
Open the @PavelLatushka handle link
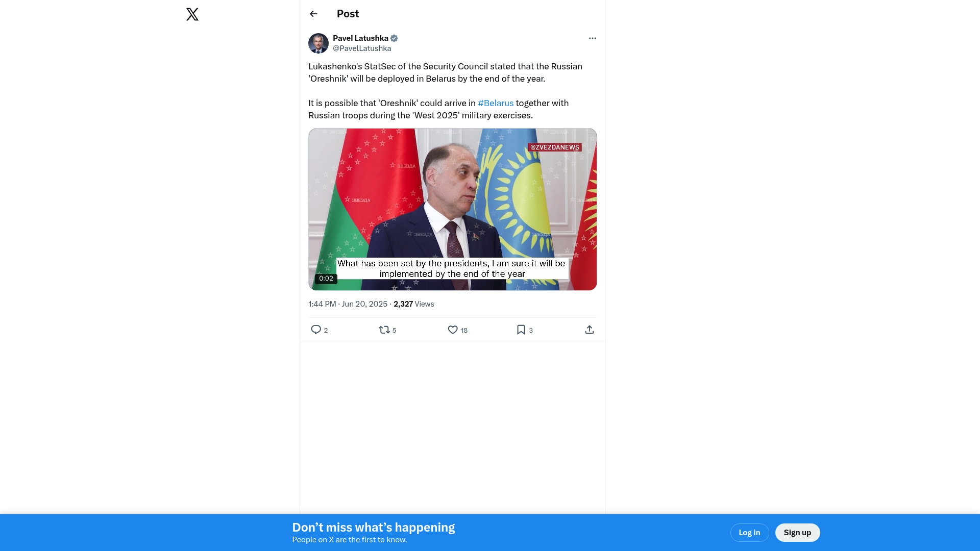(362, 48)
